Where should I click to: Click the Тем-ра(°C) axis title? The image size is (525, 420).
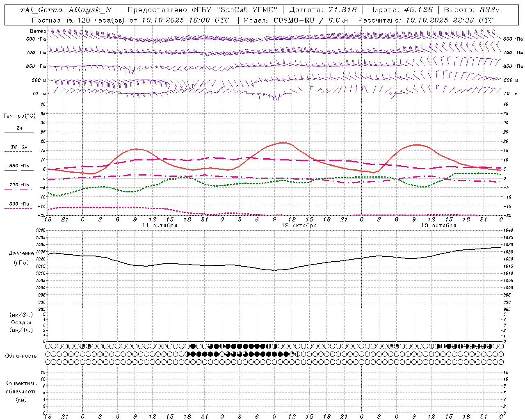[20, 116]
